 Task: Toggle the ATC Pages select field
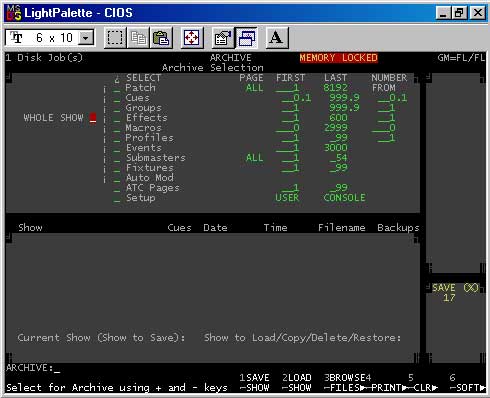point(117,189)
